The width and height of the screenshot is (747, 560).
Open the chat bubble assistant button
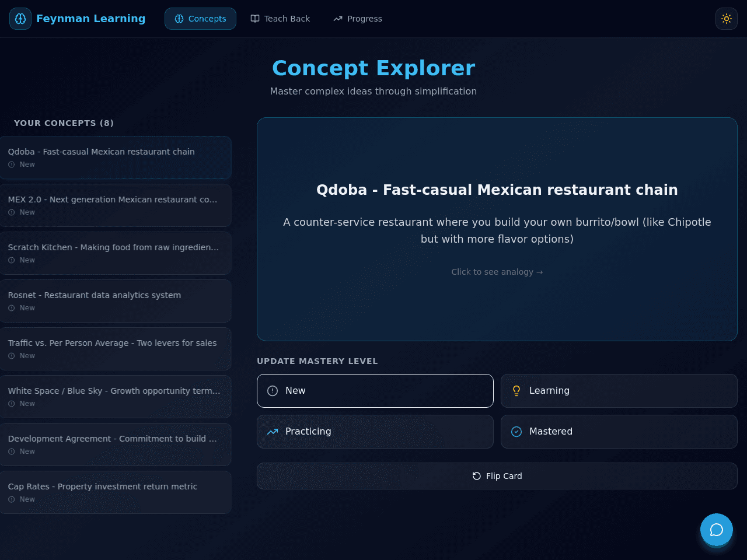pos(717,530)
